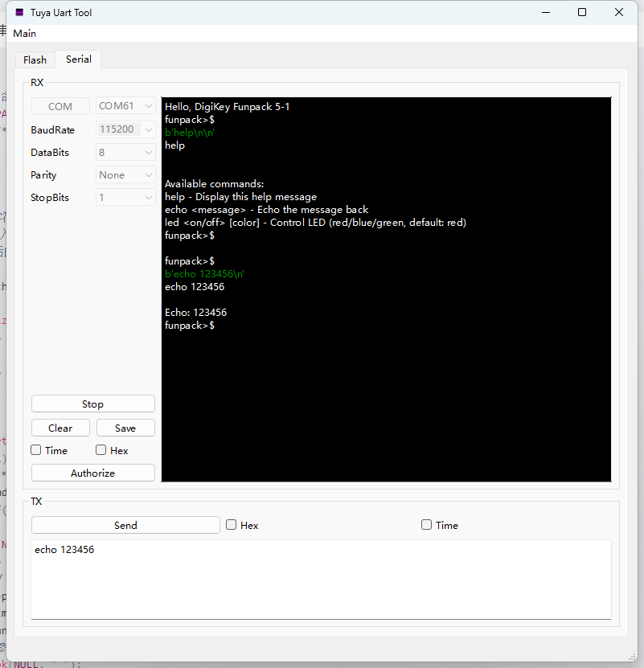
Task: Check the Time option in TX section
Action: pos(427,525)
